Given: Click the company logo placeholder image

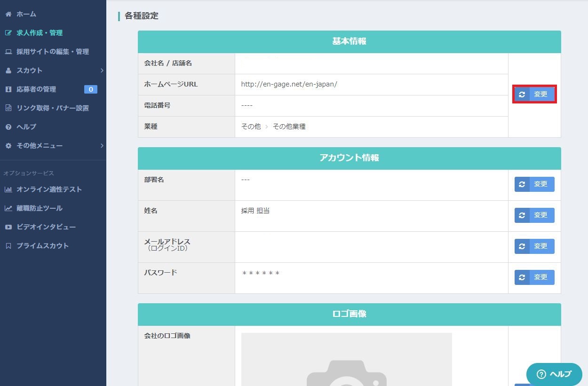Looking at the screenshot, I should [x=347, y=359].
